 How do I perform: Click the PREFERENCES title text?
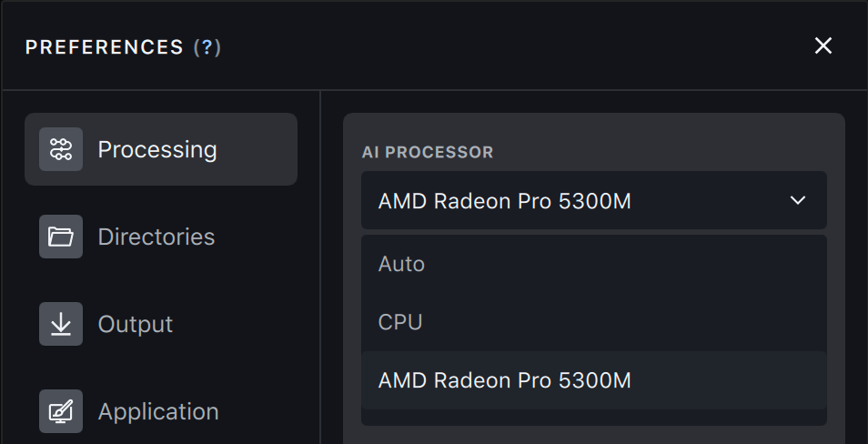click(x=105, y=47)
